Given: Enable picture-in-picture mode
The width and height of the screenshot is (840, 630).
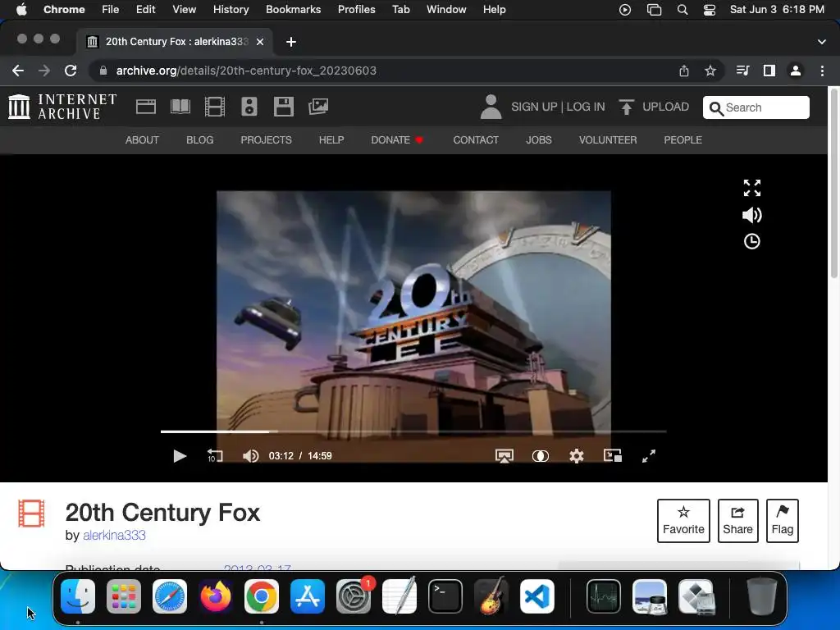Looking at the screenshot, I should (612, 456).
